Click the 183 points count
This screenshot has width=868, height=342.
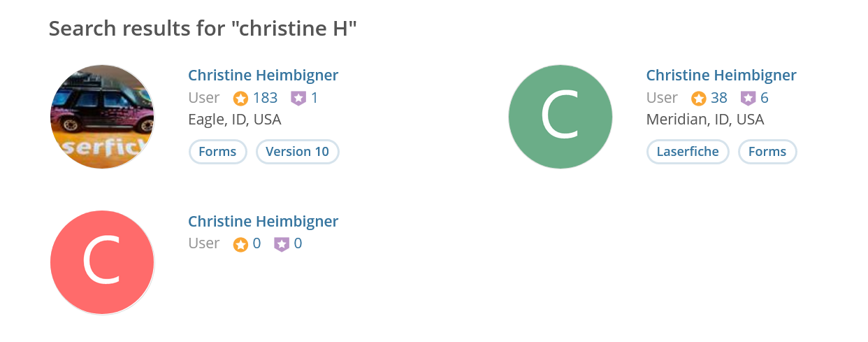266,98
